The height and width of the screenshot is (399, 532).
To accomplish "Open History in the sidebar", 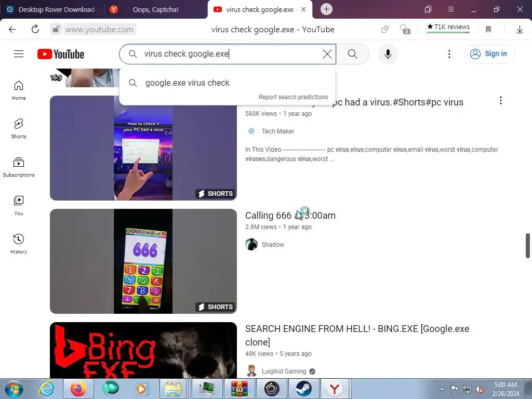I will pos(19,244).
